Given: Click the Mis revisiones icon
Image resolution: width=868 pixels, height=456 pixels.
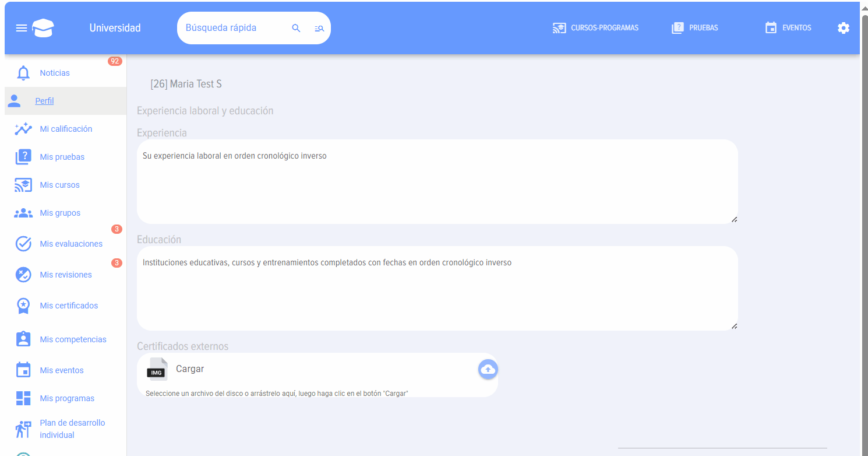Looking at the screenshot, I should coord(23,275).
